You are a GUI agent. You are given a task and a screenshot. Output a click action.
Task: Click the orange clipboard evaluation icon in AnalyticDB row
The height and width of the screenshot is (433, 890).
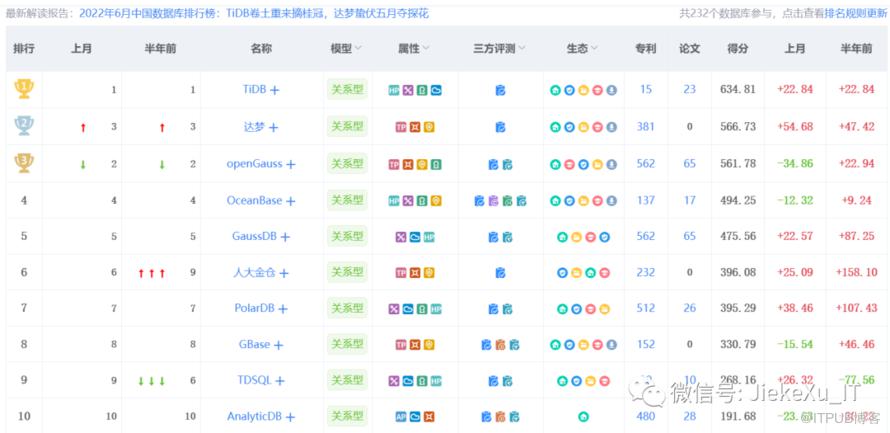pyautogui.click(x=500, y=417)
